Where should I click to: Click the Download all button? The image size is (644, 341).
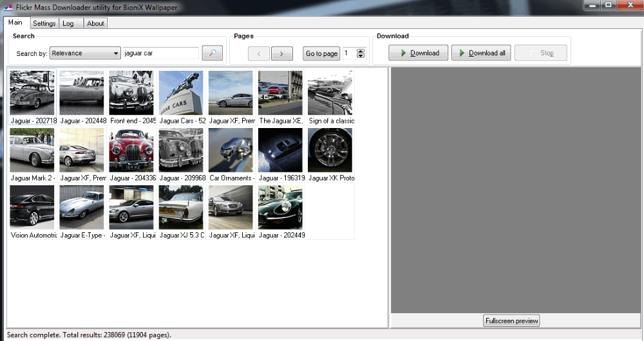(481, 53)
